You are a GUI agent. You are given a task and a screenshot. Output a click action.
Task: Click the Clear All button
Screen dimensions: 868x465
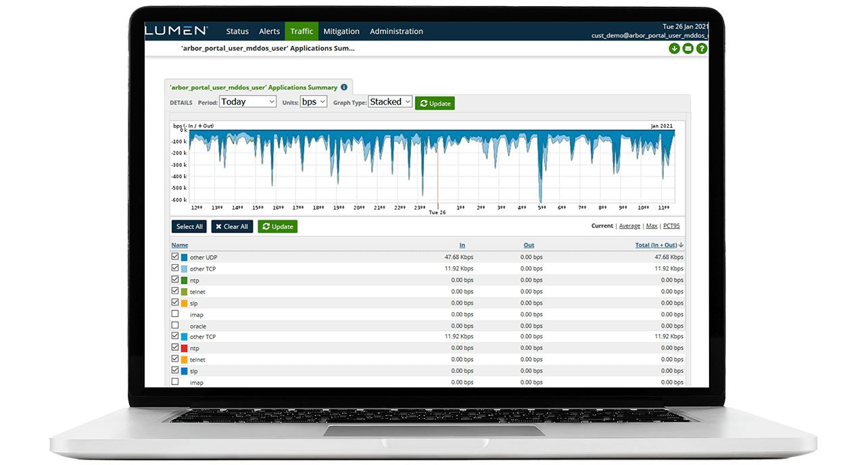tap(232, 226)
